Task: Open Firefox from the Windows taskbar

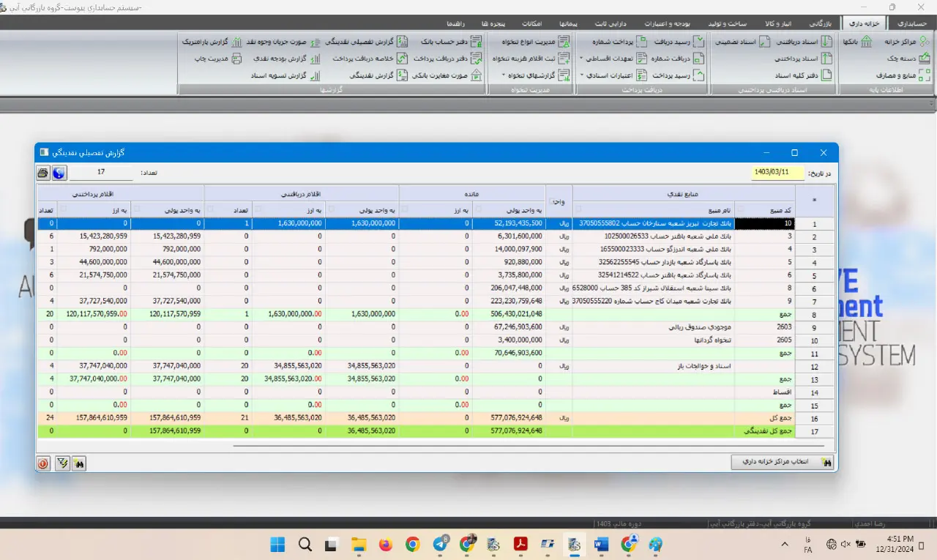Action: coord(386,545)
